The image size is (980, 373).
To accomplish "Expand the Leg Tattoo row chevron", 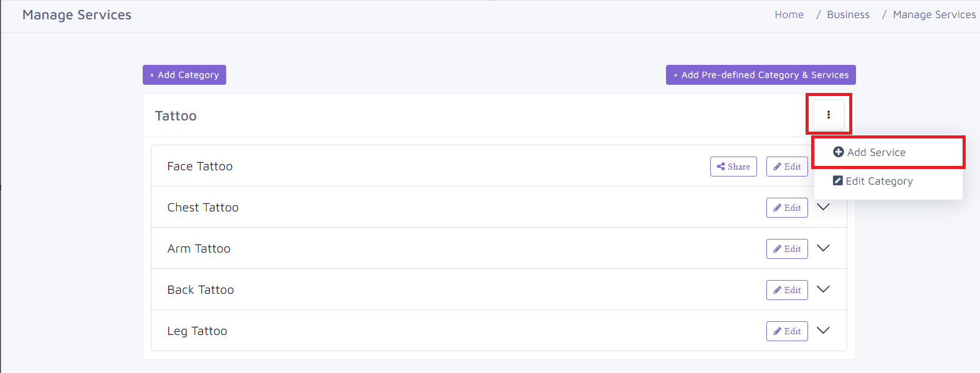I will pos(823,331).
